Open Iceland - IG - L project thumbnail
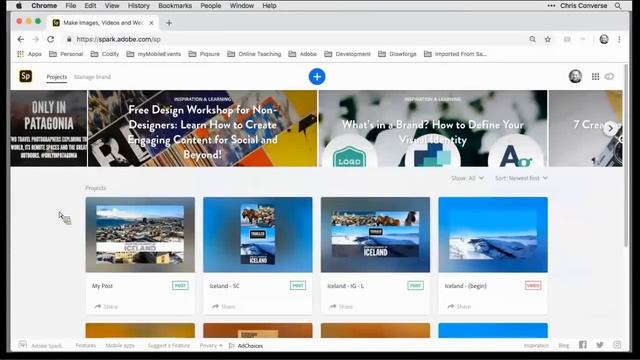This screenshot has height=360, width=640. point(375,235)
